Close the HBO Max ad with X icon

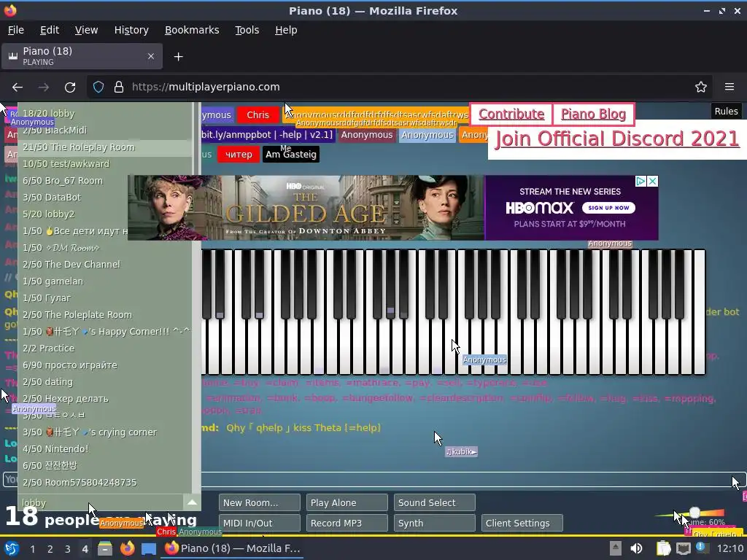tap(653, 182)
